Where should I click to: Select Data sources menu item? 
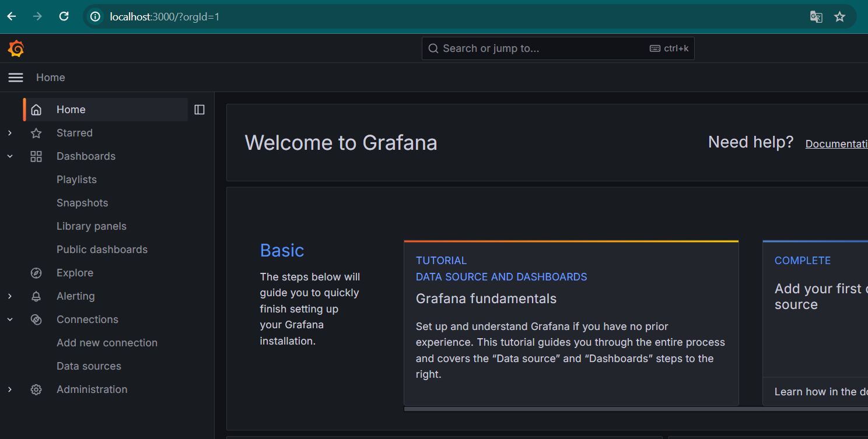[89, 366]
